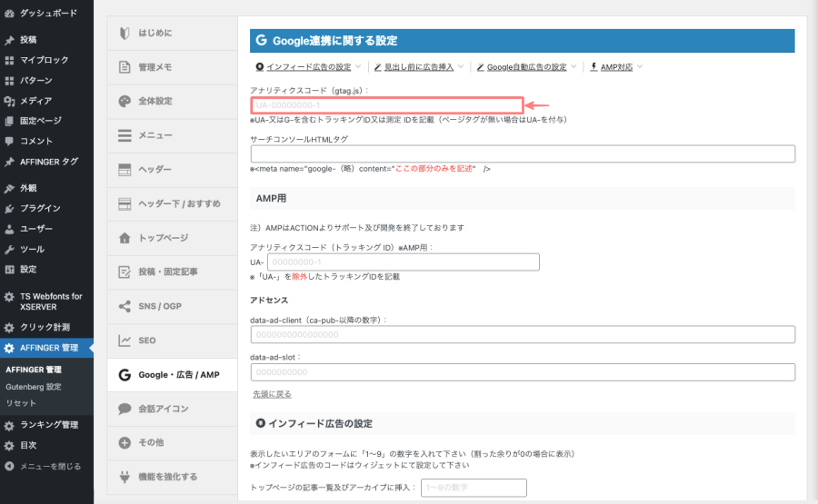Click the pushpin icon beside 投稿

tap(9, 40)
